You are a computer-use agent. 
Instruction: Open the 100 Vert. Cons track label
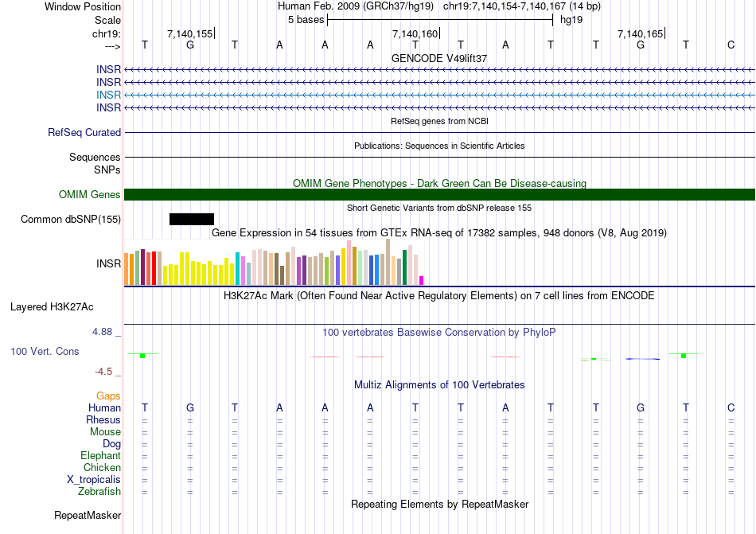(x=45, y=351)
